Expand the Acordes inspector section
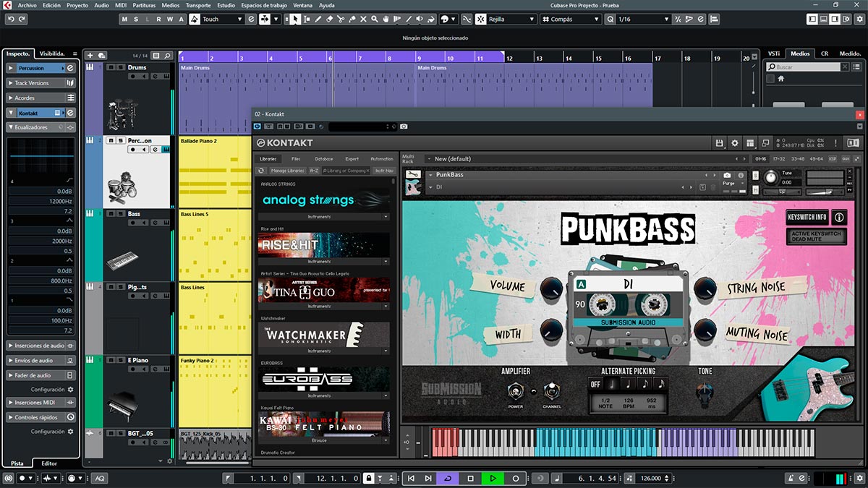The width and height of the screenshot is (868, 488). point(41,98)
